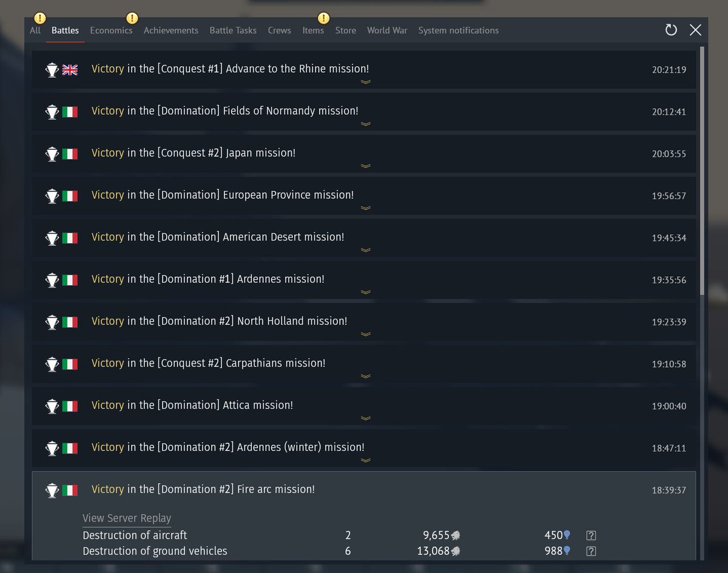Click the 18:39:37 timestamp
The height and width of the screenshot is (573, 728).
[669, 490]
